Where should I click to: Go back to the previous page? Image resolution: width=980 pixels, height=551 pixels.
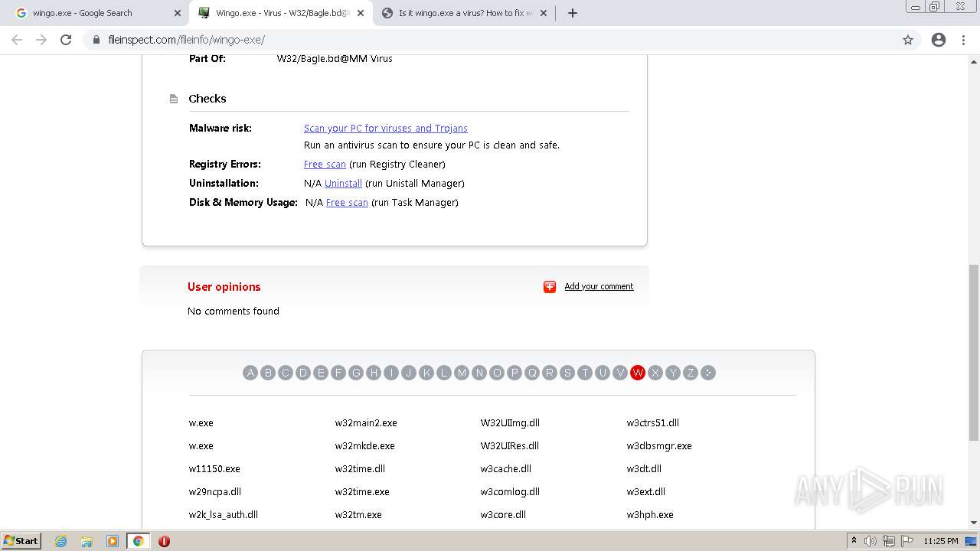[17, 40]
